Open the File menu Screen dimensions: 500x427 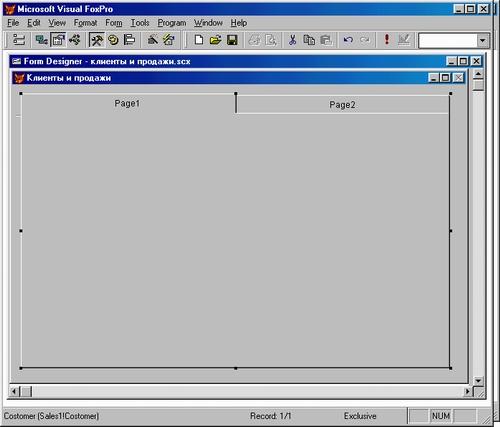click(13, 23)
